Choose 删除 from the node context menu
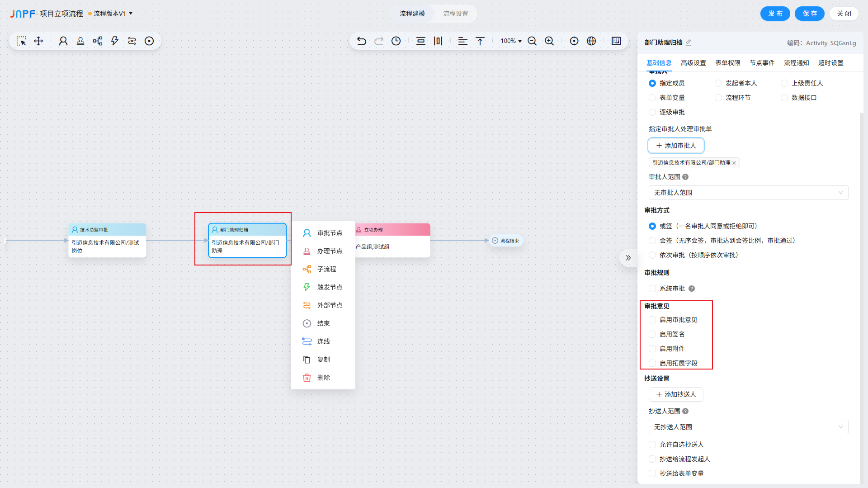The width and height of the screenshot is (868, 488). click(323, 378)
